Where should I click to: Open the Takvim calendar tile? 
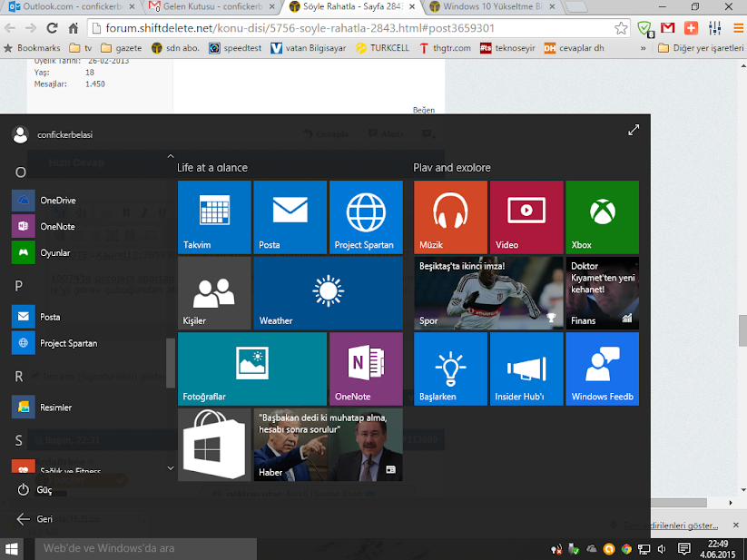[x=214, y=217]
